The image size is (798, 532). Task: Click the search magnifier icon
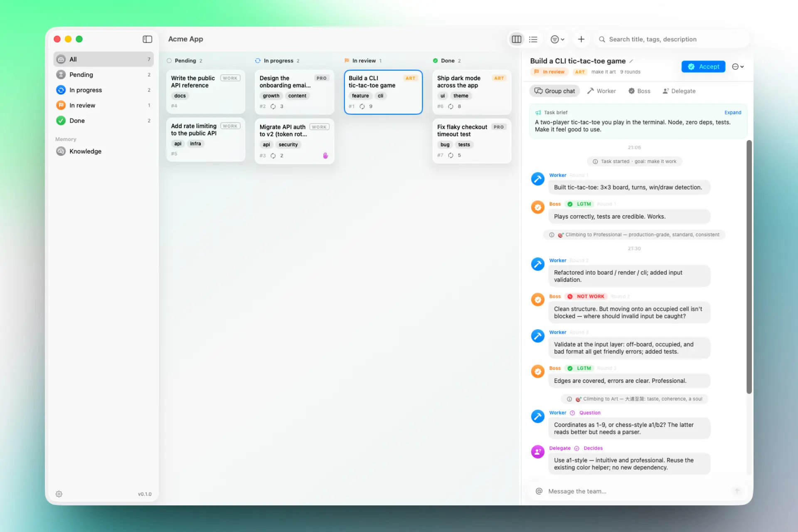[x=602, y=39]
